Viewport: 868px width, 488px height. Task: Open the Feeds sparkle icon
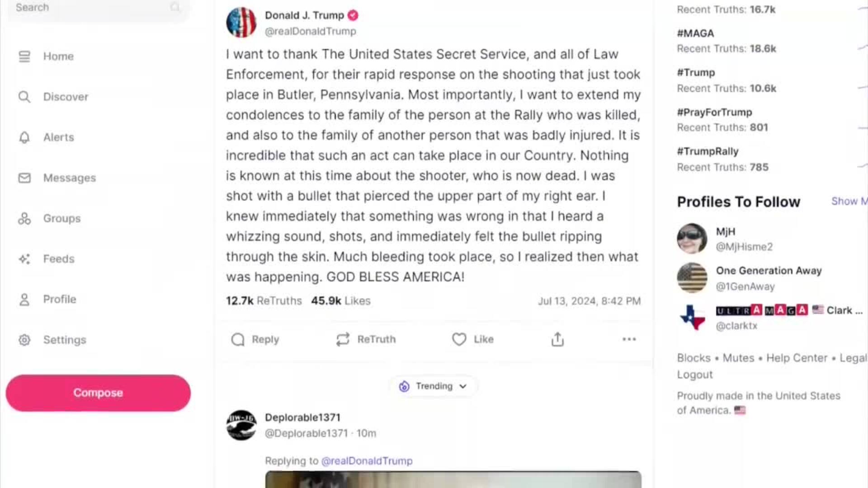pyautogui.click(x=24, y=259)
